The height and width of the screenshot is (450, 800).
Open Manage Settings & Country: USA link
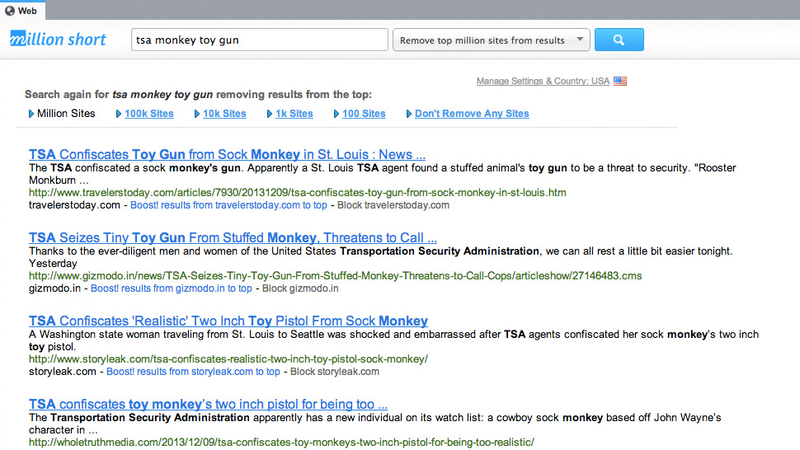click(x=543, y=81)
